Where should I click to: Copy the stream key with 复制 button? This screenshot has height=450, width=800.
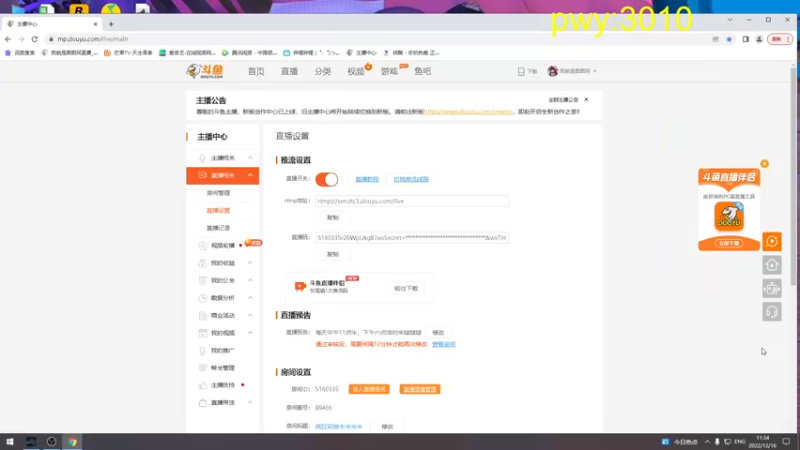(x=333, y=254)
